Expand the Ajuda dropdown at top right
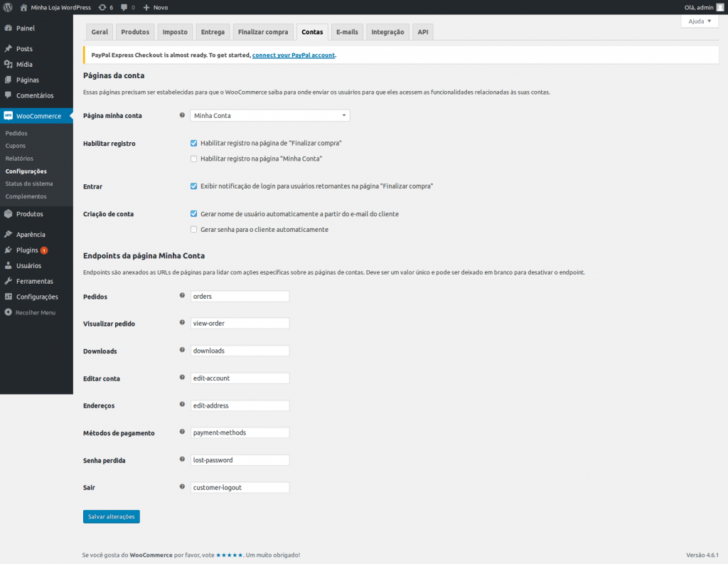728x564 pixels. pos(699,21)
